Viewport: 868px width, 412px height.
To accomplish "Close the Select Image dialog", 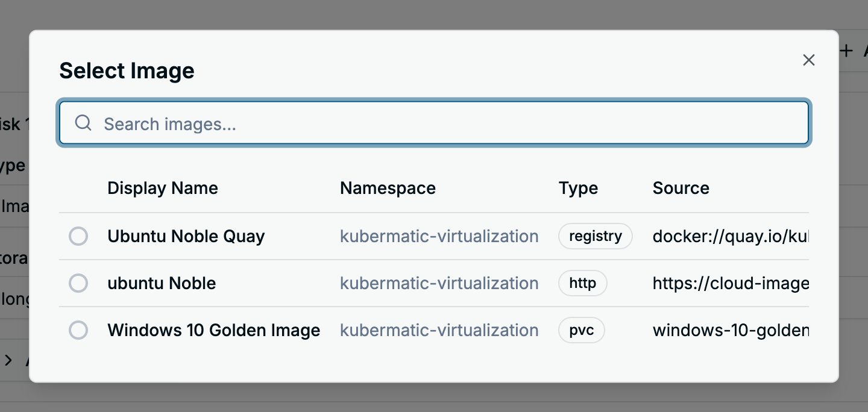I will coord(809,60).
